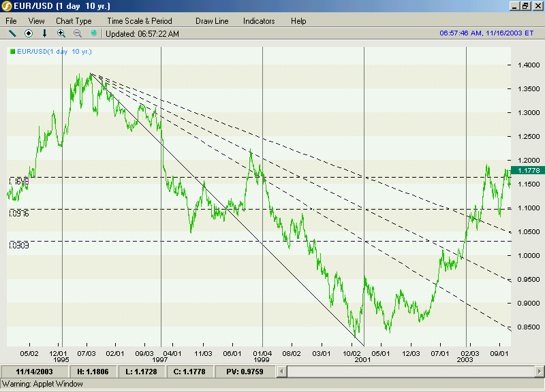Click the 'EUR/USD(1 day 10 yr.)' legend label

[54, 52]
